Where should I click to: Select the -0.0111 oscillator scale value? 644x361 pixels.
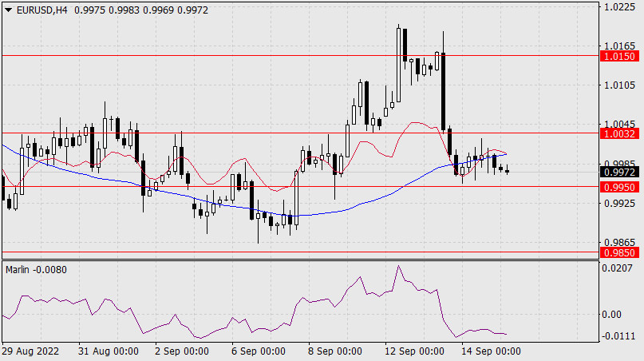pyautogui.click(x=619, y=335)
